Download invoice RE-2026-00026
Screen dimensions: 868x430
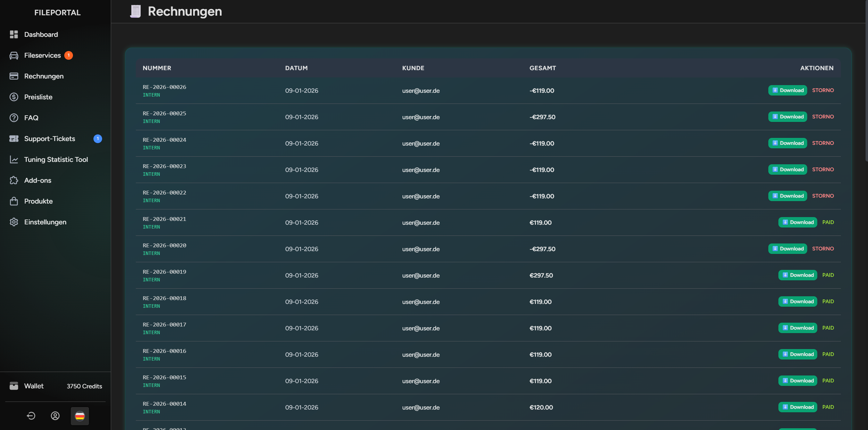pyautogui.click(x=787, y=90)
